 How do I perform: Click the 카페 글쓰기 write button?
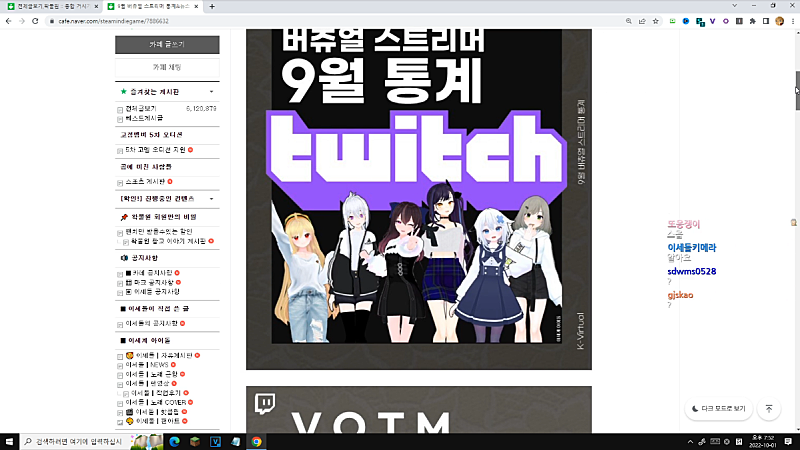point(167,44)
